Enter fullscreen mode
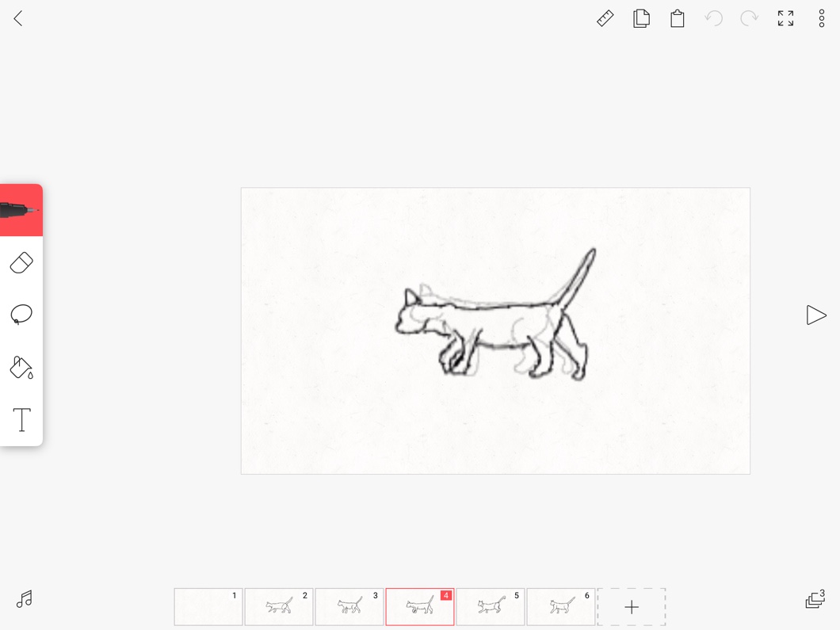This screenshot has width=840, height=630. [x=785, y=18]
